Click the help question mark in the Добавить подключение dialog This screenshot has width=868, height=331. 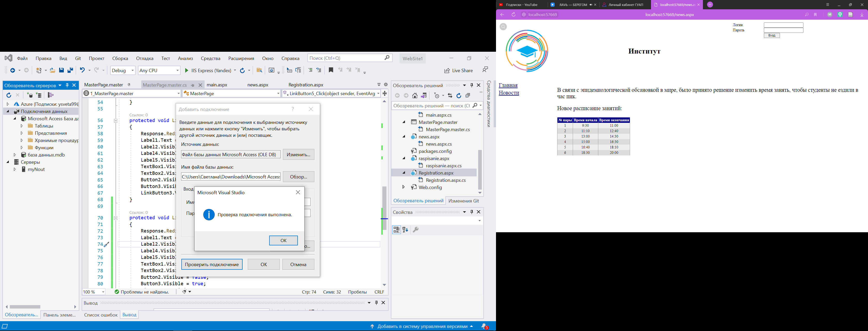pos(293,109)
